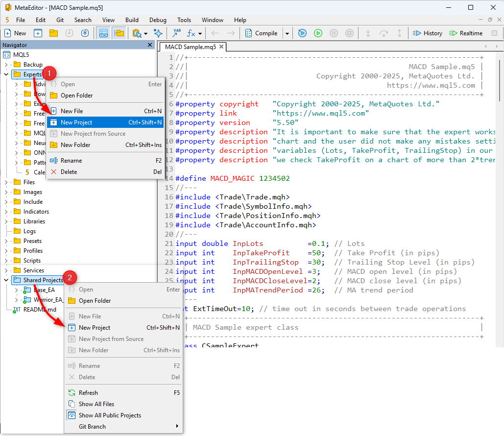Click the navigate Forward arrow icon
Viewport: 504px width, 436px height.
231,33
